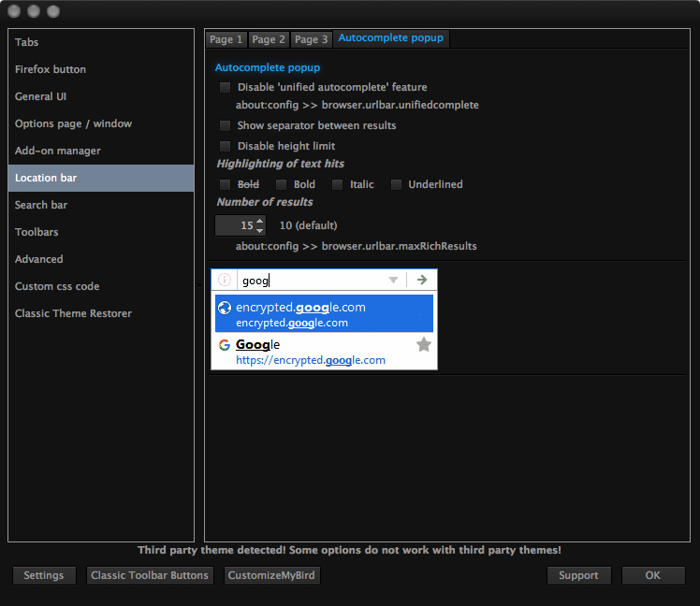Screen dimensions: 700x606
Task: Select the Google bookmark autocomplete result
Action: tap(324, 351)
